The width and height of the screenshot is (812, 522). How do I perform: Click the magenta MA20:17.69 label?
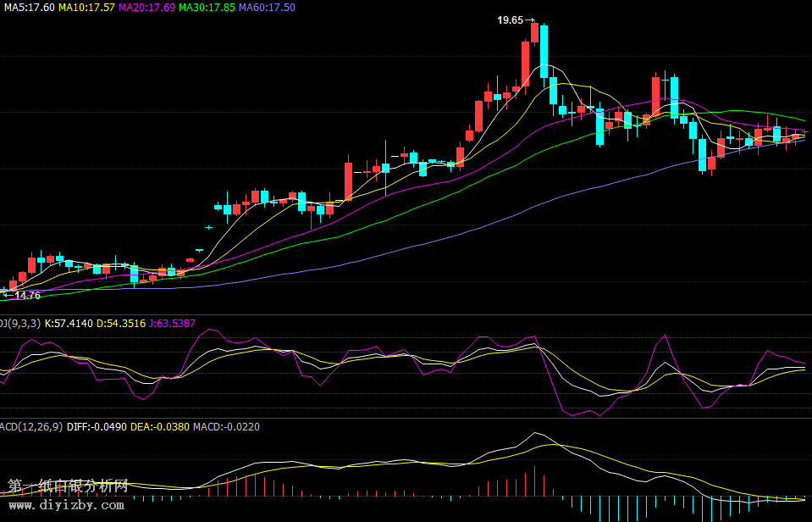(x=146, y=7)
